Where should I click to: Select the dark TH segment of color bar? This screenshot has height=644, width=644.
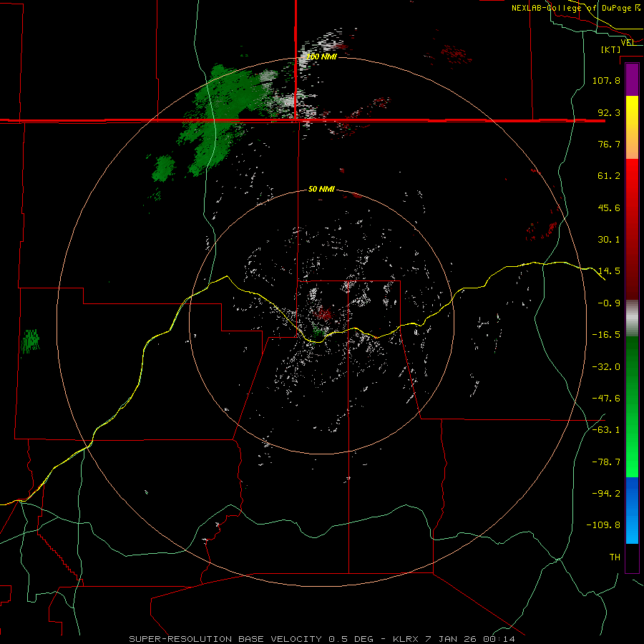pos(632,557)
